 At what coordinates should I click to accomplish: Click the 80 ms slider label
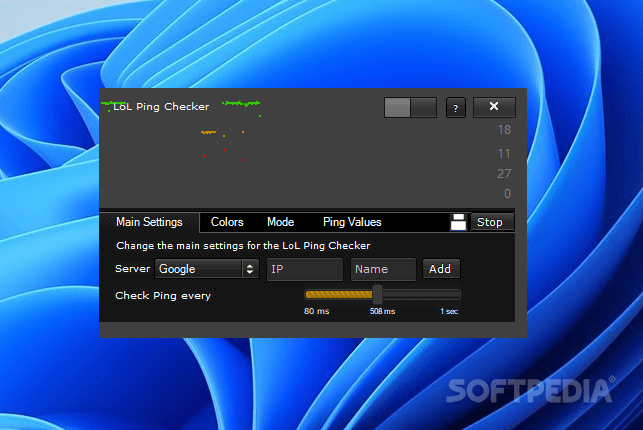click(x=317, y=312)
